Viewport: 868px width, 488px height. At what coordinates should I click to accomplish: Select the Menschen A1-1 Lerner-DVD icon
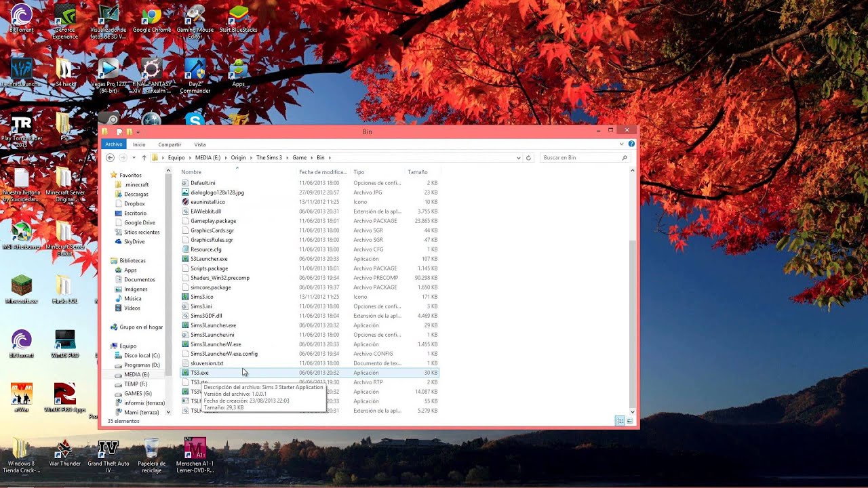click(x=195, y=455)
